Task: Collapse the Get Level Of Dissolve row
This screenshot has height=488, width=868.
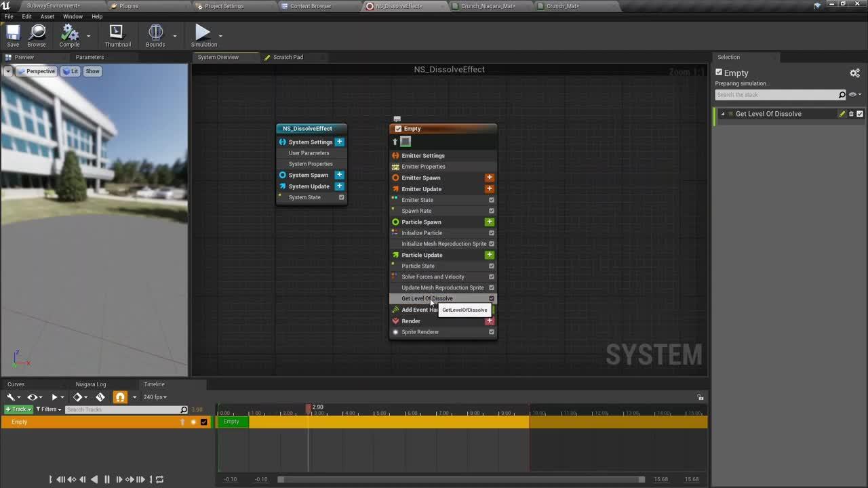Action: tap(723, 114)
